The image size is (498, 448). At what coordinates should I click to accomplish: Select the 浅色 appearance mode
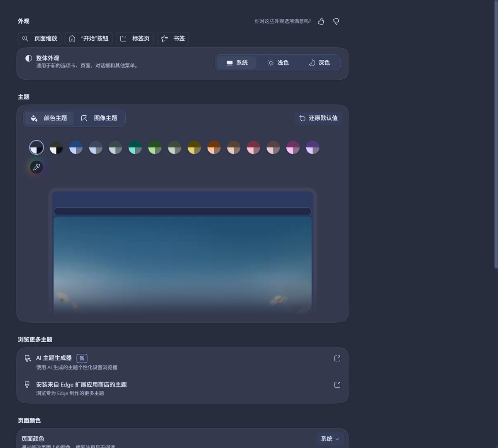click(x=278, y=63)
